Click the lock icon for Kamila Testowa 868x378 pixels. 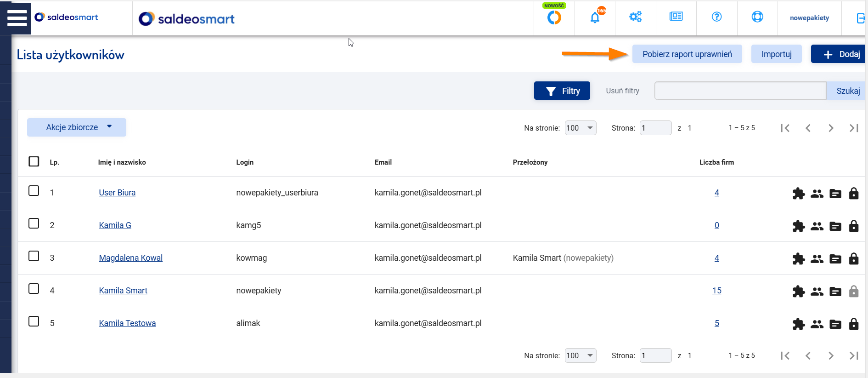(854, 324)
